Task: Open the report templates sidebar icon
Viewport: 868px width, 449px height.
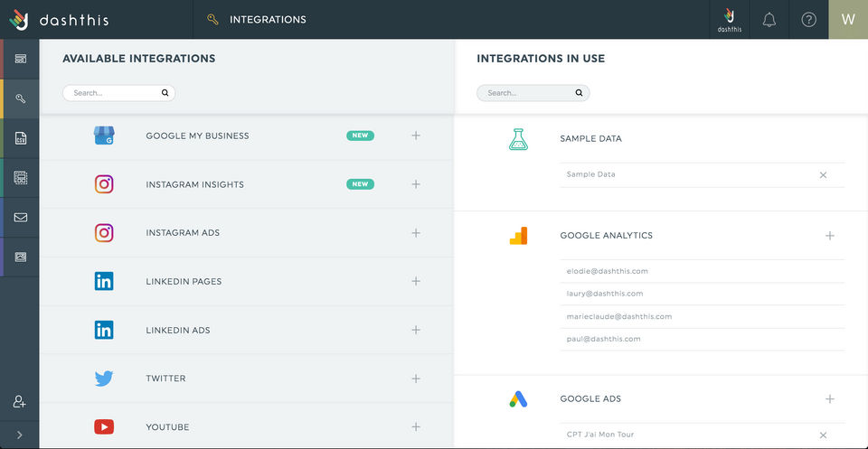Action: pos(21,177)
